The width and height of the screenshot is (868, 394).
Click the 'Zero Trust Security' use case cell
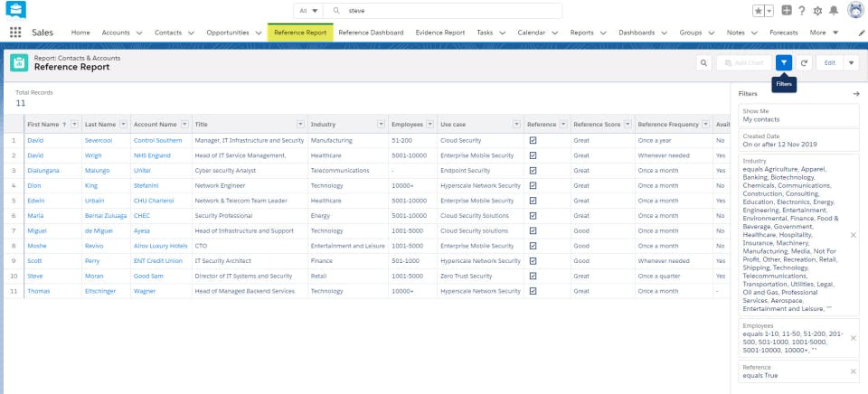point(467,276)
